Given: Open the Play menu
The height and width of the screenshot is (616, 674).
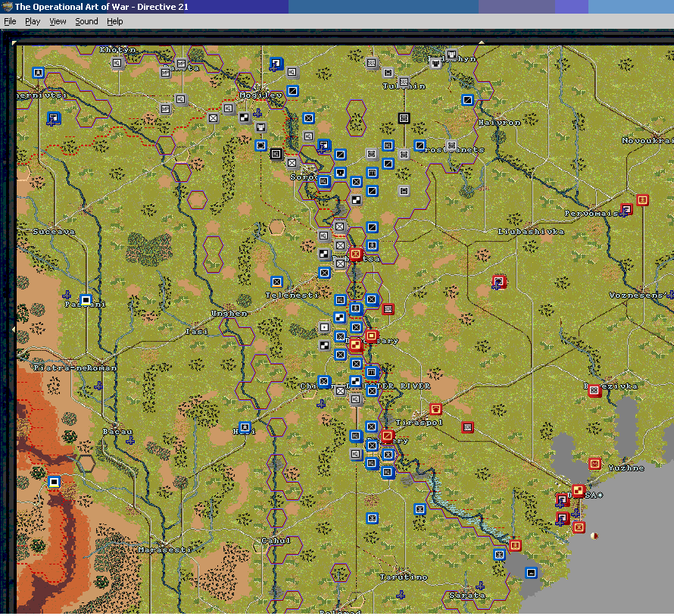Looking at the screenshot, I should click(33, 21).
